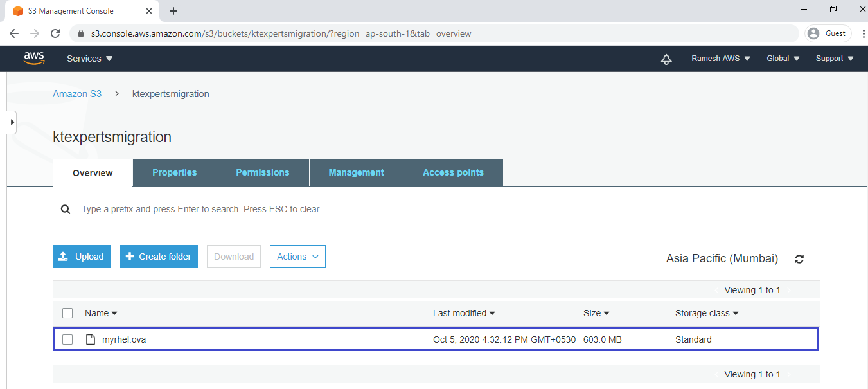Screen dimensions: 868x389
Task: Switch to the Management tab
Action: 356,172
